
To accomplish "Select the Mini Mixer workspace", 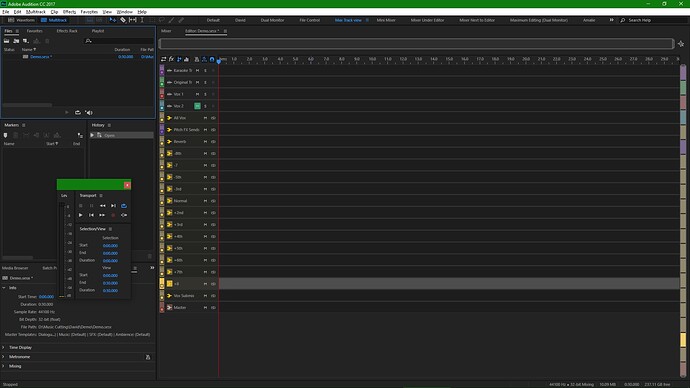I will [x=385, y=20].
